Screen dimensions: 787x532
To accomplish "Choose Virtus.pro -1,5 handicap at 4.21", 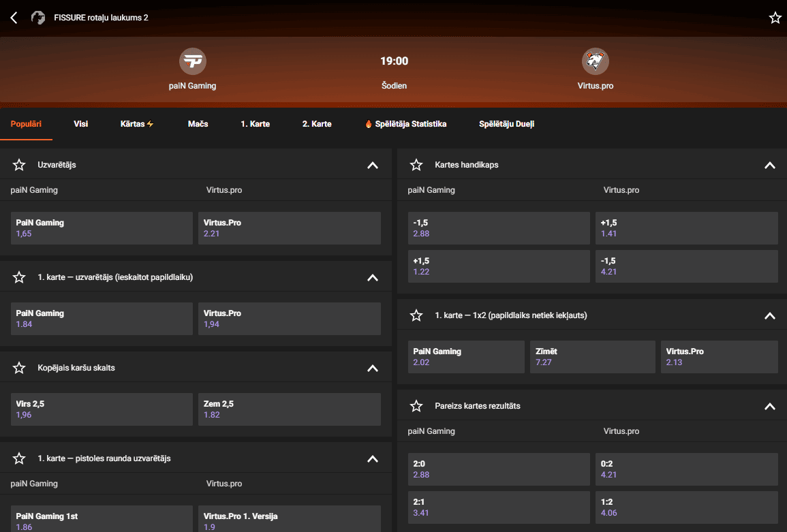I will (687, 266).
